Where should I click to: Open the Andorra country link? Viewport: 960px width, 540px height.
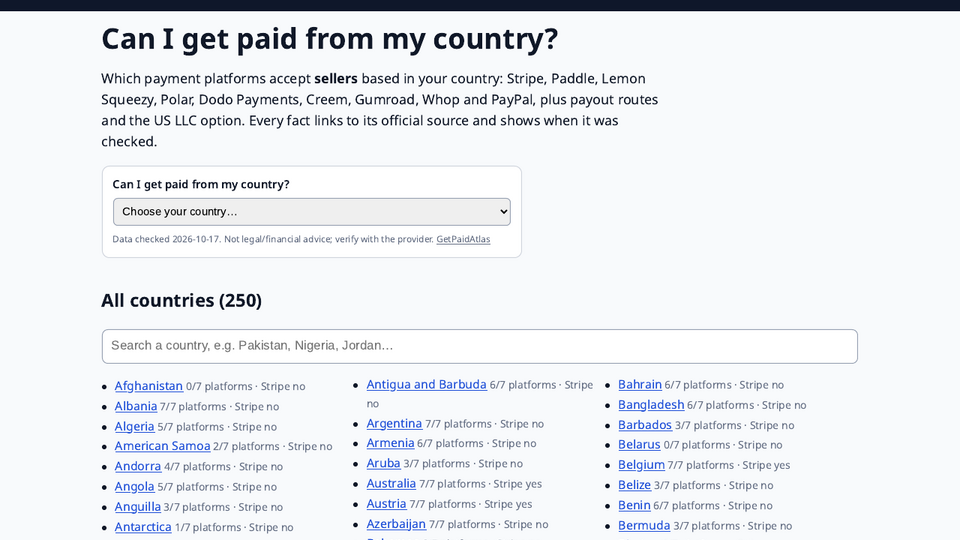tap(138, 467)
